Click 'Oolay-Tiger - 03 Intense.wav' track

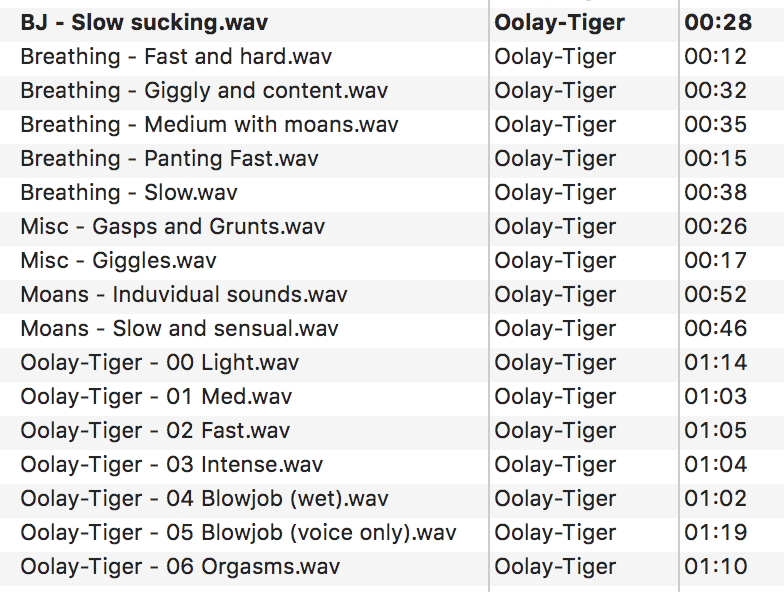click(171, 464)
